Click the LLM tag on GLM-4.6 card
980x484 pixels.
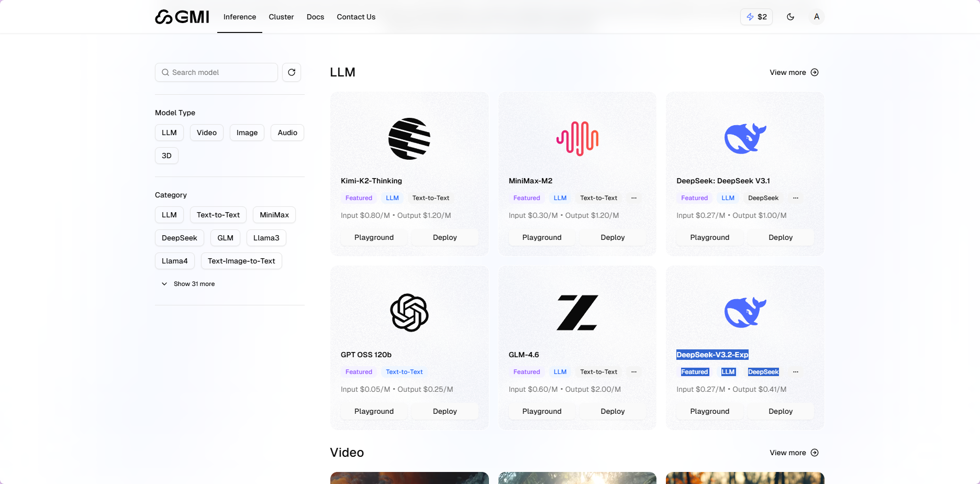560,372
